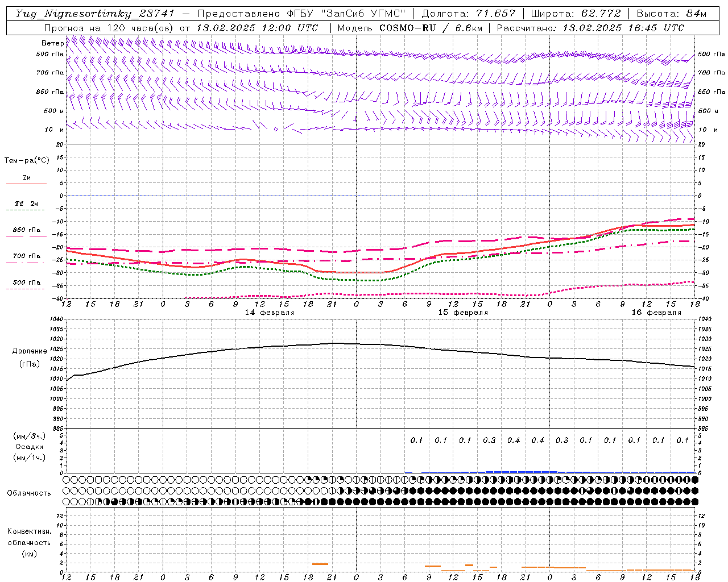The width and height of the screenshot is (728, 582).
Task: Click the 2м temperature legend entry
Action: tap(26, 178)
